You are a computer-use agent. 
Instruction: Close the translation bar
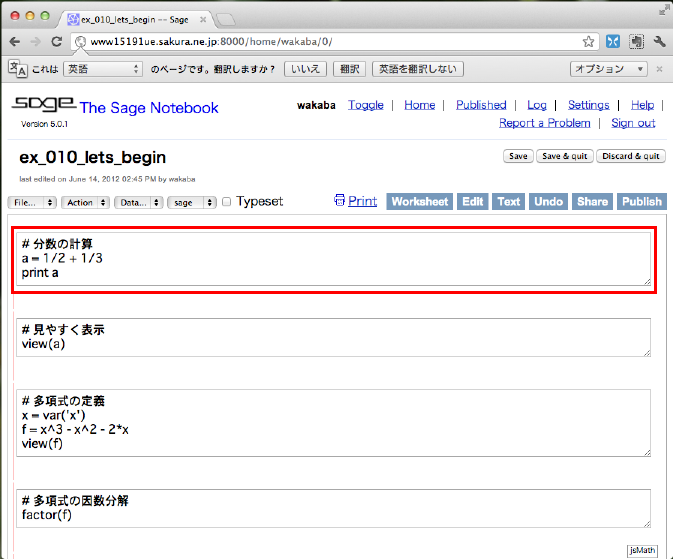pyautogui.click(x=659, y=69)
